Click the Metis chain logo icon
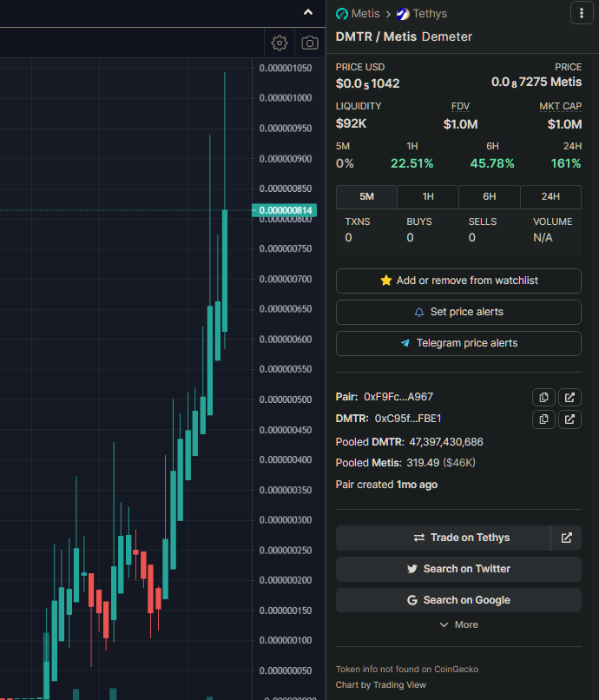Image resolution: width=599 pixels, height=700 pixels. (342, 14)
